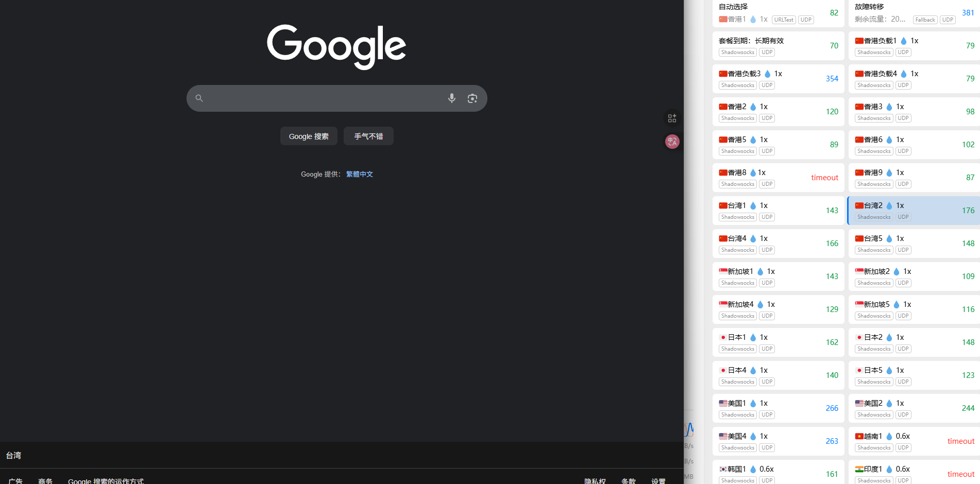
Task: Click the magnifier icon in search box
Action: 199,98
